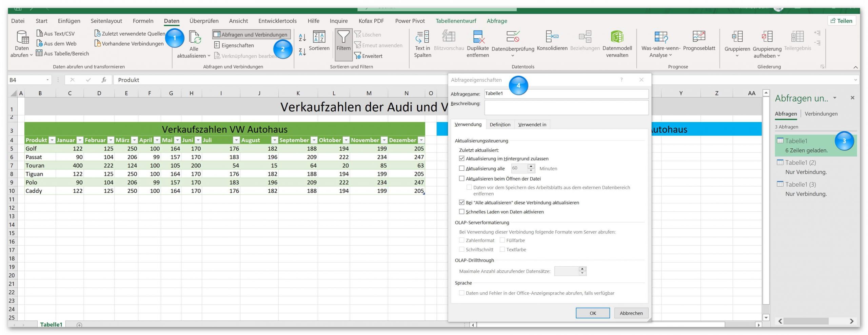Open the Daten abrufen data source menu
The width and height of the screenshot is (868, 335).
pyautogui.click(x=22, y=44)
